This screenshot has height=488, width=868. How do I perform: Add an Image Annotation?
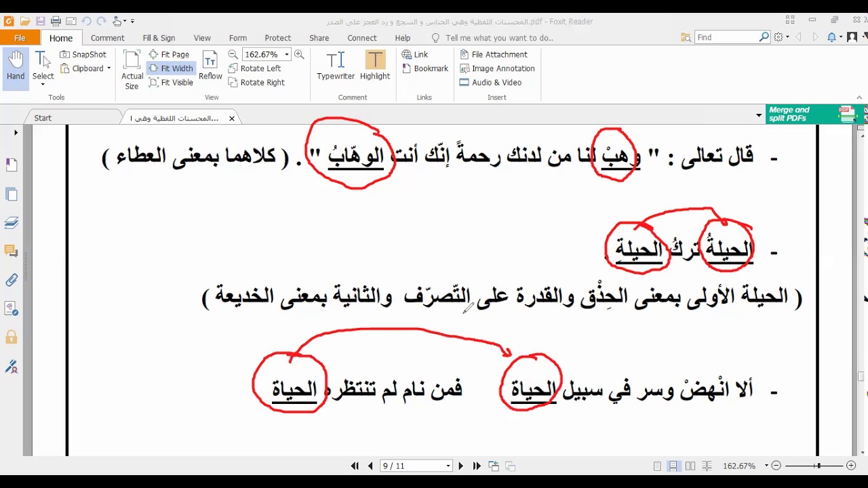pyautogui.click(x=498, y=68)
